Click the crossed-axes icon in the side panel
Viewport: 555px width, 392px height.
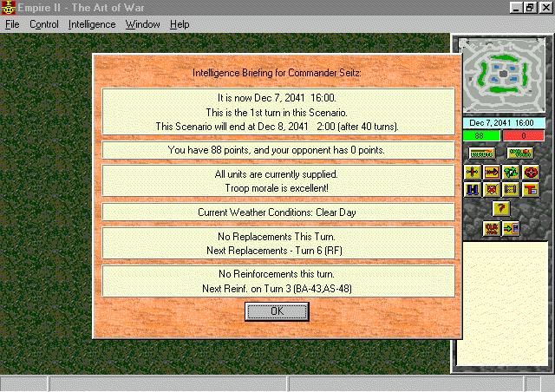(x=473, y=172)
